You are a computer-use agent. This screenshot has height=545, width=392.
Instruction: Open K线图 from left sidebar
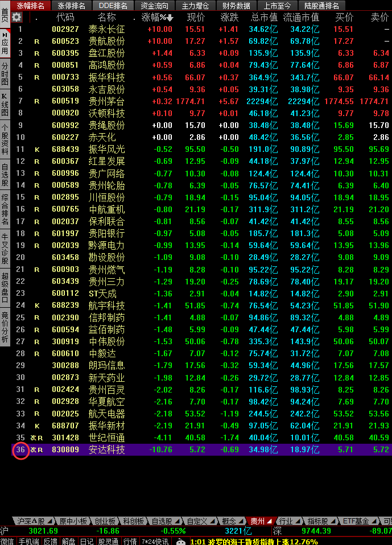pos(5,105)
